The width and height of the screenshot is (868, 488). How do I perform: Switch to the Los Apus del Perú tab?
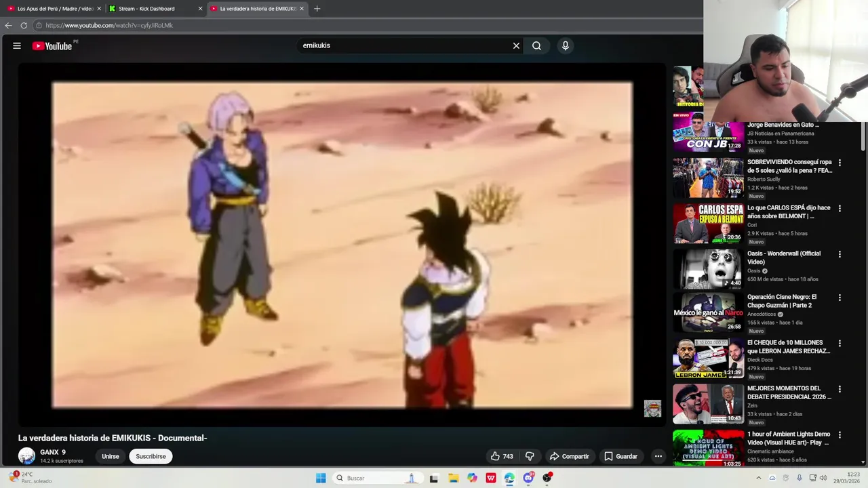click(55, 9)
